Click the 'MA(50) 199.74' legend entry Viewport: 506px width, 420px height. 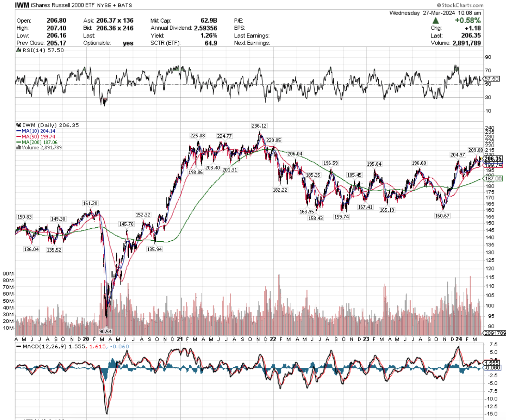(x=38, y=137)
